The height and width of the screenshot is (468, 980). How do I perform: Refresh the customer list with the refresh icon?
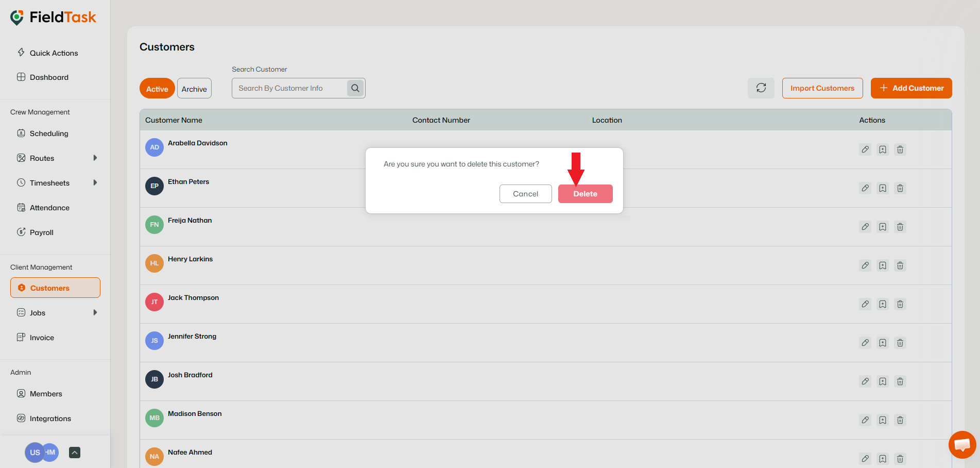[x=761, y=88]
